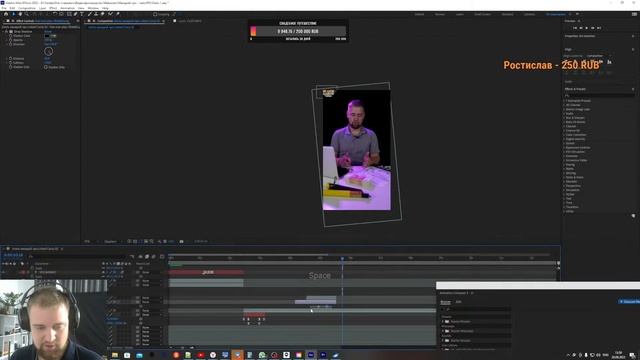Toggle the Distance stopwatch
This screenshot has height=360, width=640.
[x=11, y=58]
